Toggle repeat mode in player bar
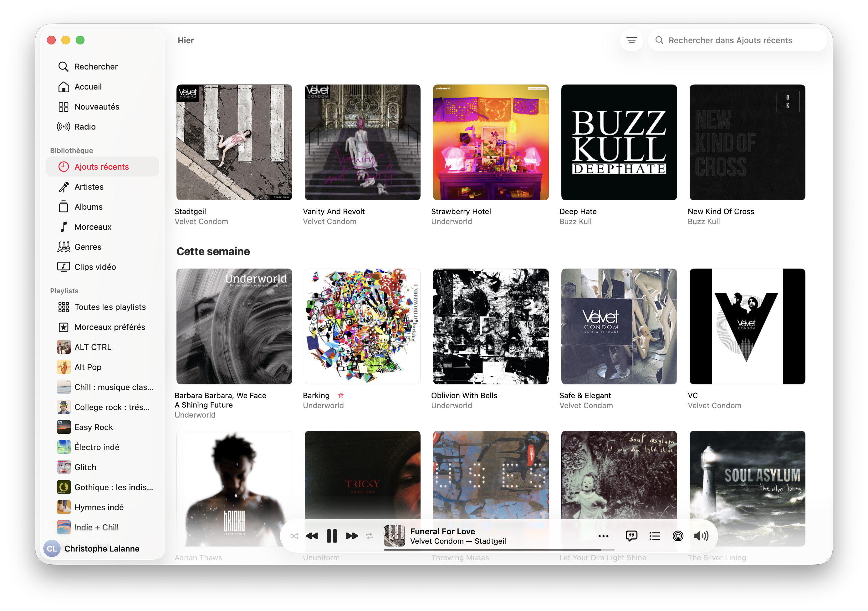 (369, 536)
